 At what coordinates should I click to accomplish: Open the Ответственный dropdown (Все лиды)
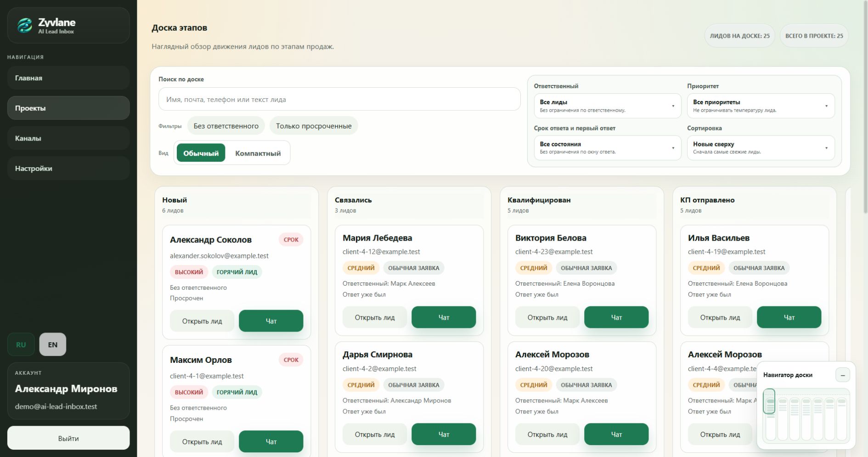(607, 106)
